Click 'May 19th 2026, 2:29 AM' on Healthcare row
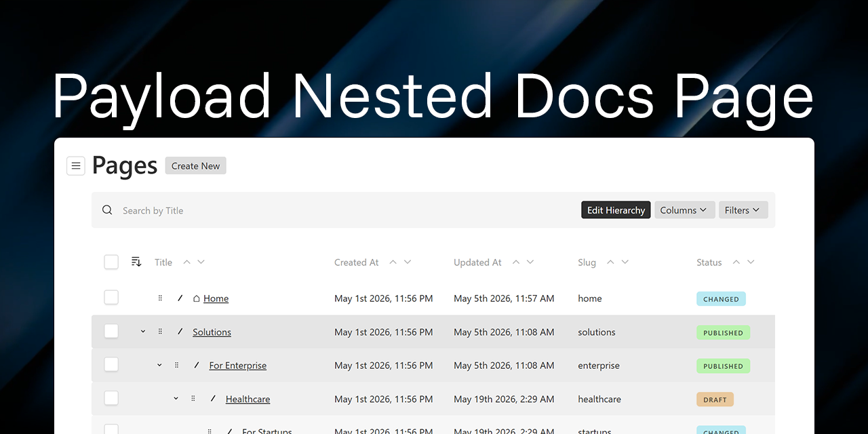The height and width of the screenshot is (434, 868). pos(505,399)
